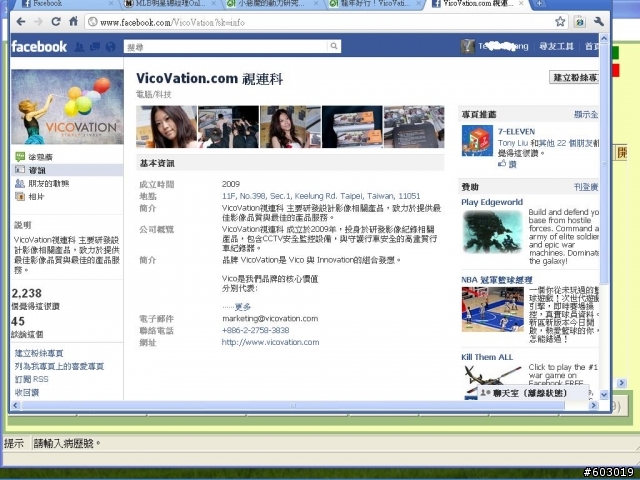Open the chat bar at bottom
Image resolution: width=640 pixels, height=480 pixels.
coord(533,393)
